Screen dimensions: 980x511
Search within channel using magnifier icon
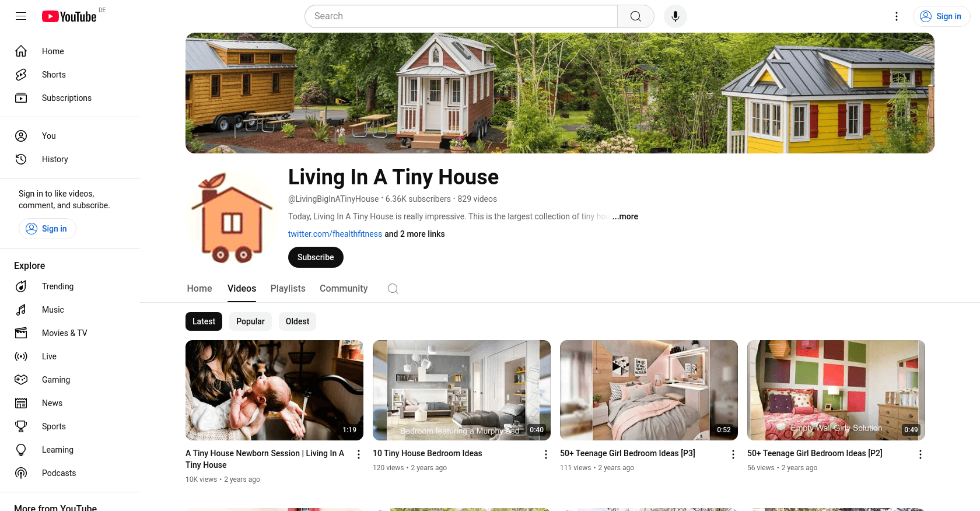click(x=393, y=289)
